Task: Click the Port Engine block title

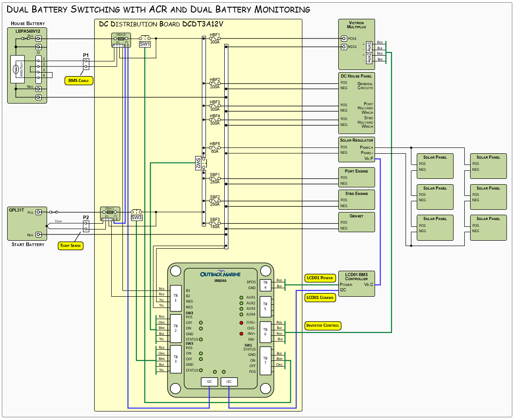Action: click(356, 171)
